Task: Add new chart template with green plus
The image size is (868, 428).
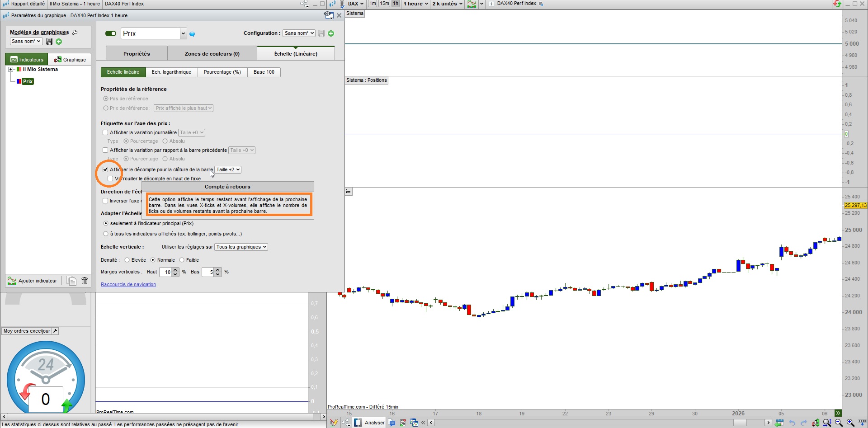Action: tap(59, 42)
